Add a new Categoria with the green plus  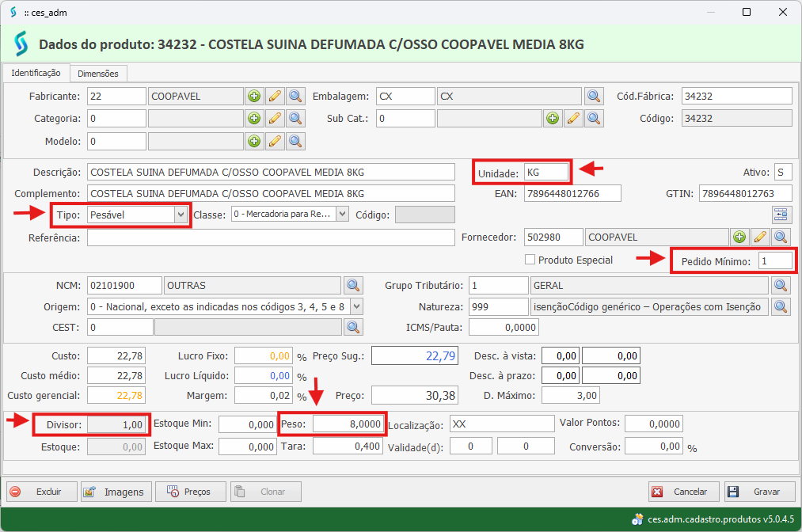[254, 118]
